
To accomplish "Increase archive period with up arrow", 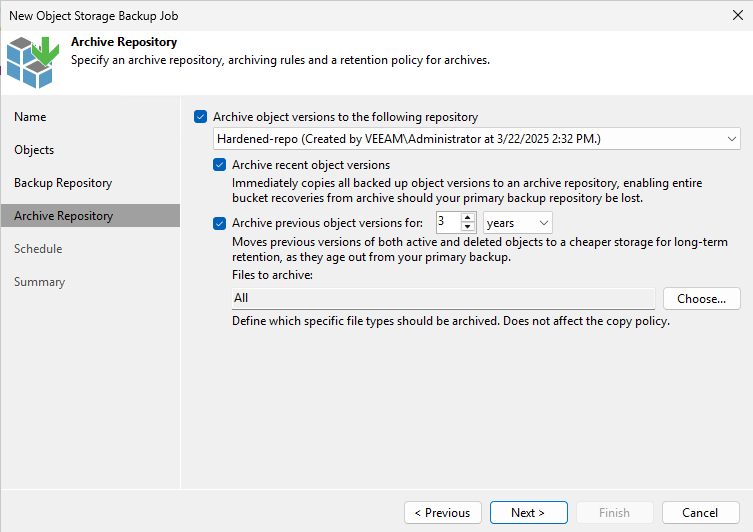I will 468,218.
